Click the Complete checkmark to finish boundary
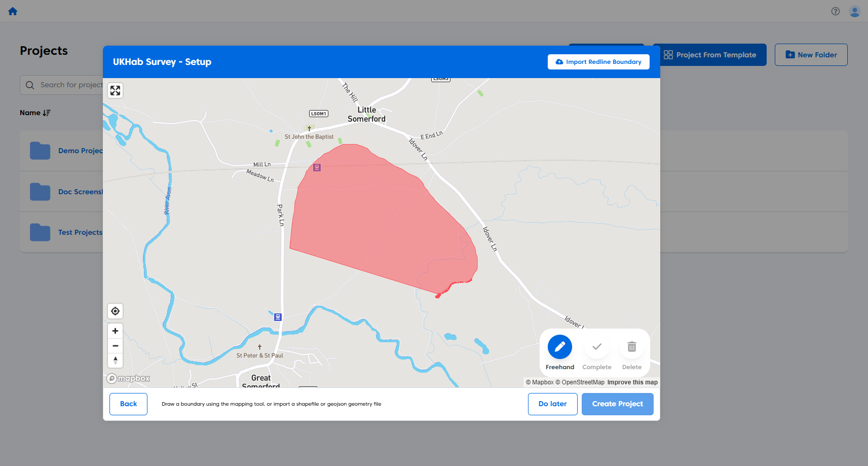Viewport: 868px width, 466px height. pos(597,347)
